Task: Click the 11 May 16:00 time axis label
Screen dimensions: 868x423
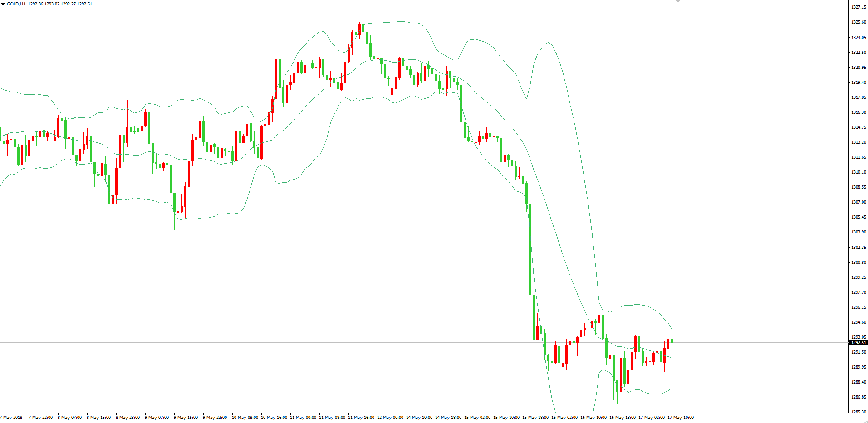Action: coord(362,418)
